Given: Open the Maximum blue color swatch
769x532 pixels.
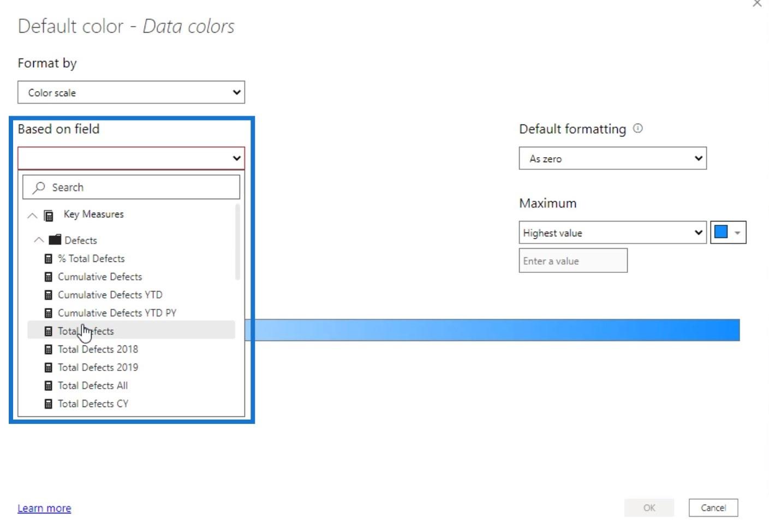Looking at the screenshot, I should 728,232.
